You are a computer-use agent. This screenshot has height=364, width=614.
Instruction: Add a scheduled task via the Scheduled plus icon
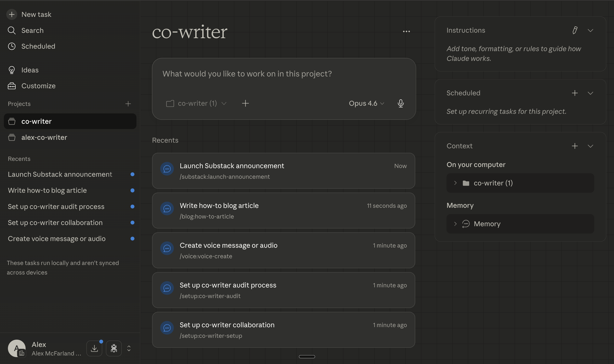575,93
